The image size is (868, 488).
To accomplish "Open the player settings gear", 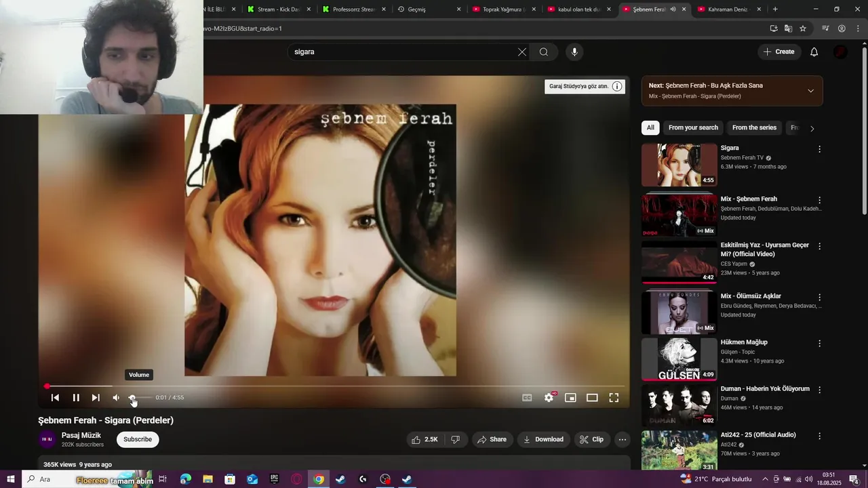I will [549, 398].
